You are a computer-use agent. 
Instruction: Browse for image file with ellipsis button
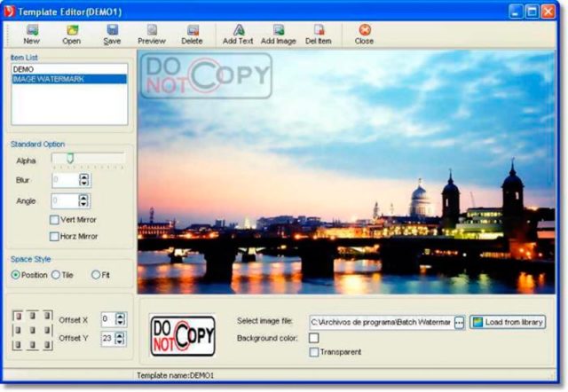459,322
